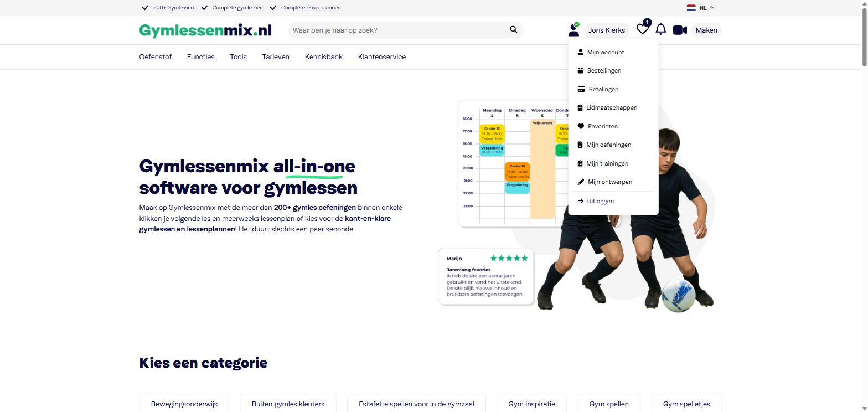Click the 'Kies een categorie' heading
This screenshot has height=412, width=868.
[203, 363]
